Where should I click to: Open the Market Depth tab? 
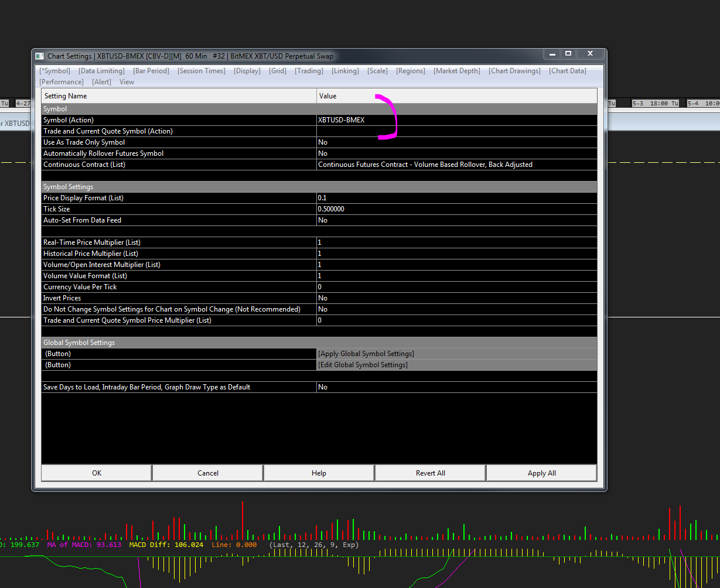(x=457, y=71)
